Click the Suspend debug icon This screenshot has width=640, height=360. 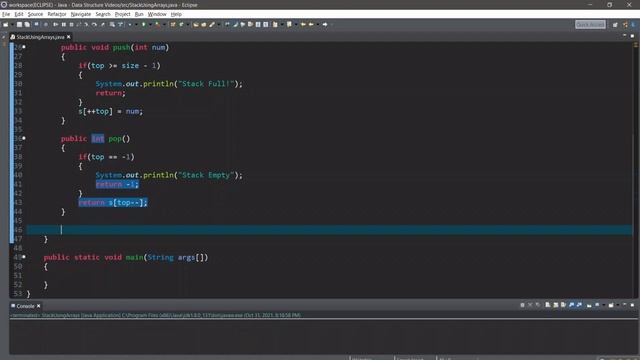click(x=63, y=24)
